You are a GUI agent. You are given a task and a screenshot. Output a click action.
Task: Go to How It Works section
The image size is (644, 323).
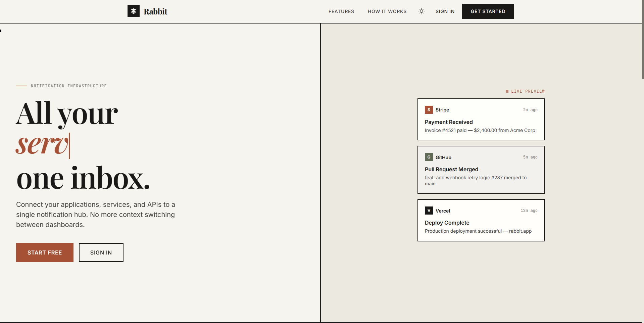coord(387,11)
